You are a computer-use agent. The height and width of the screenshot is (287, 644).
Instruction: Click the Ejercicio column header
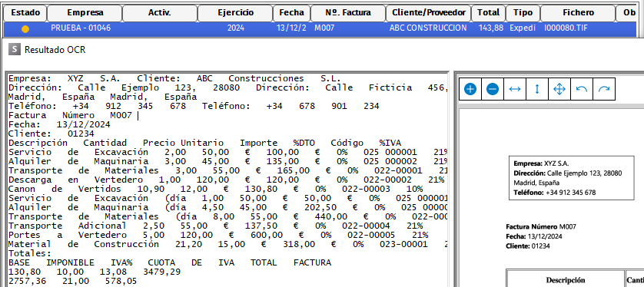(235, 13)
